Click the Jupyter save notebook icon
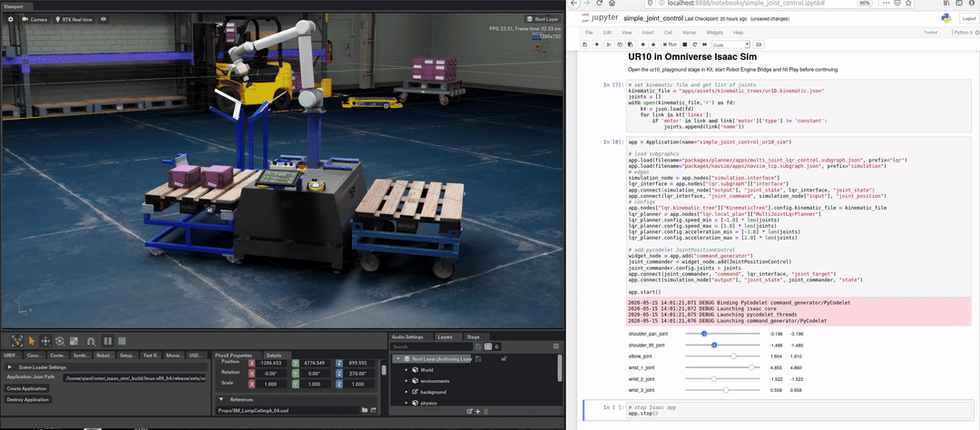Viewport: 980px width, 430px height. pyautogui.click(x=584, y=44)
